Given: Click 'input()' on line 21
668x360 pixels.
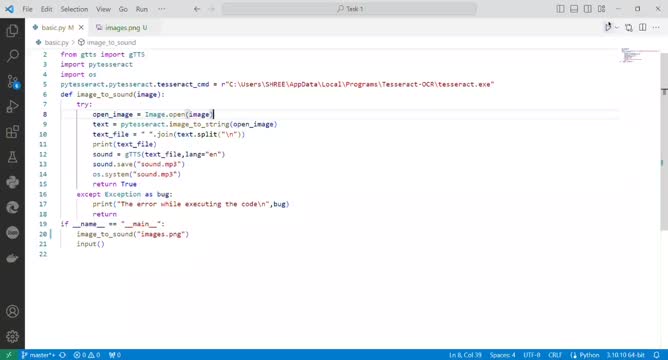Looking at the screenshot, I should 90,244.
